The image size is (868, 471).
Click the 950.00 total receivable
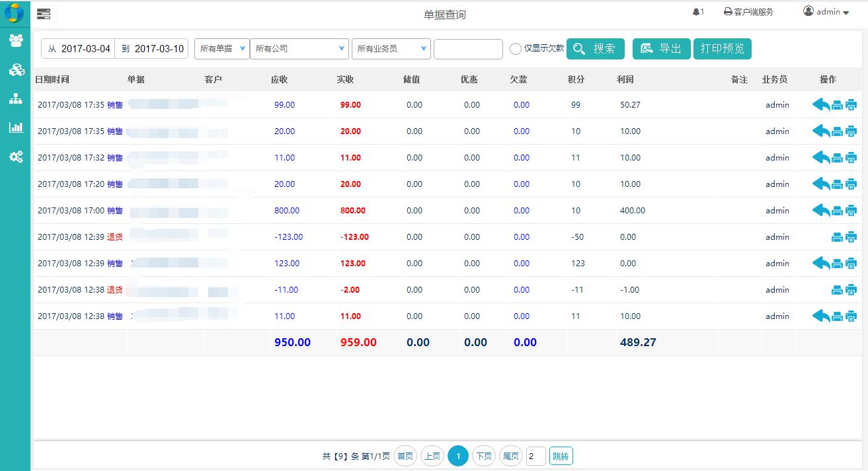[292, 342]
